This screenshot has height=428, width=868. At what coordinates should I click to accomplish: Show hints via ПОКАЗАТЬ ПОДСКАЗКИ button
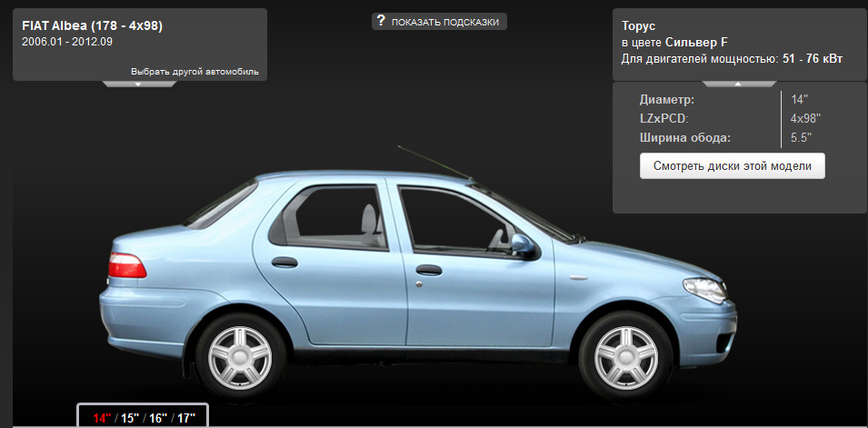point(440,22)
